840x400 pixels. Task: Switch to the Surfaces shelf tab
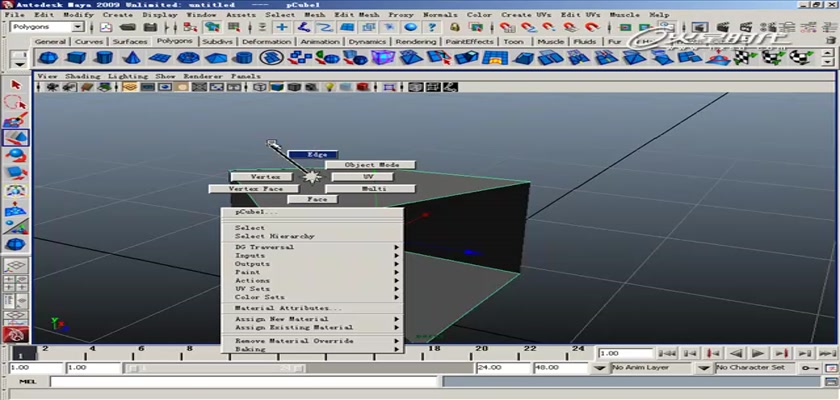point(132,42)
